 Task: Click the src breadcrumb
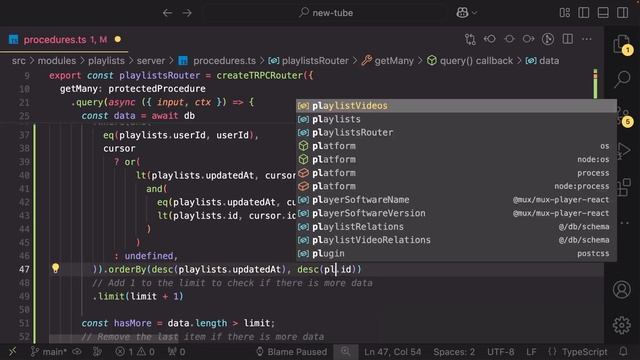[18, 61]
